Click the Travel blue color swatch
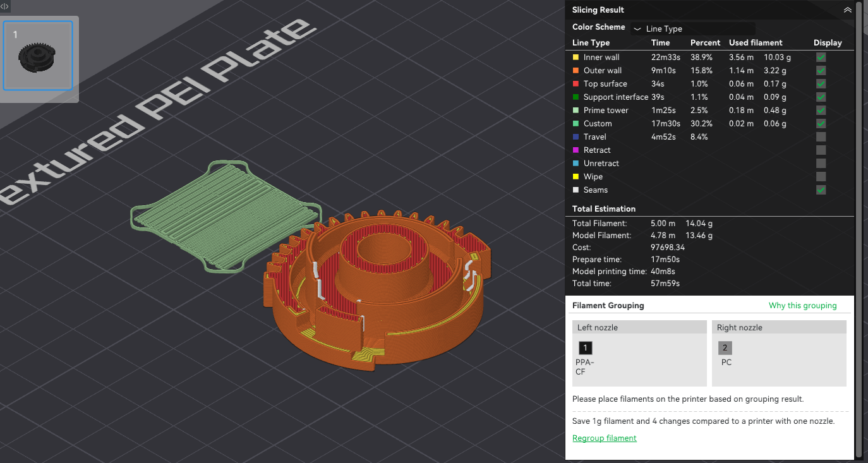 [x=576, y=137]
